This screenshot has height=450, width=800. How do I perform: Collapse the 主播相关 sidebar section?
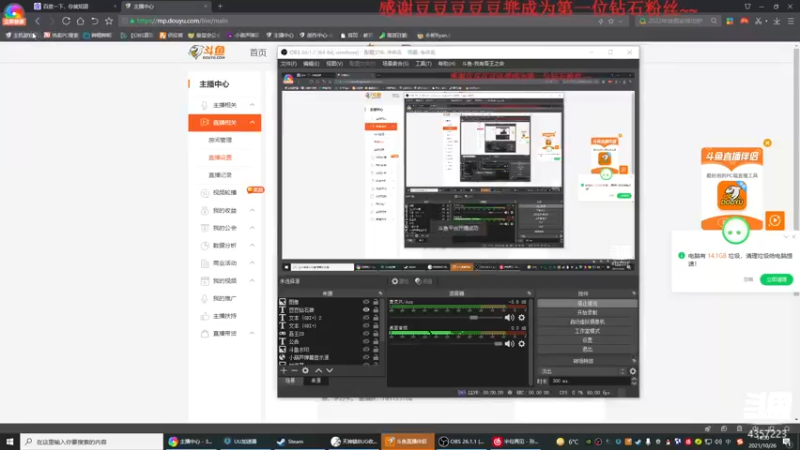pyautogui.click(x=252, y=105)
